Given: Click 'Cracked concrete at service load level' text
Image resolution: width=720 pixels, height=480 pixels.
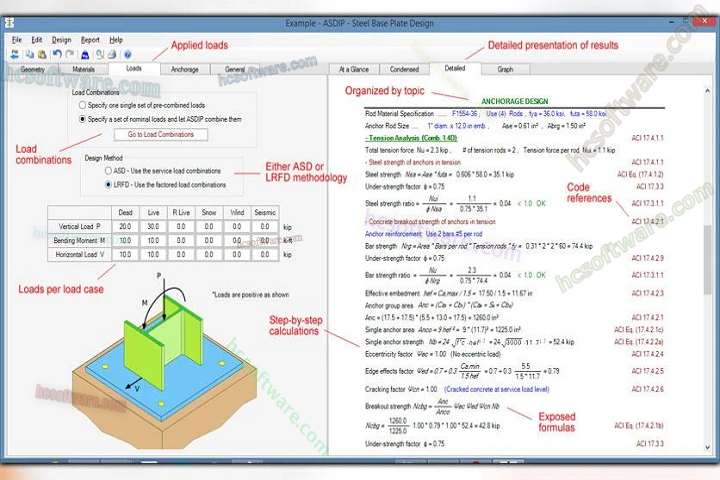Looking at the screenshot, I should click(496, 389).
